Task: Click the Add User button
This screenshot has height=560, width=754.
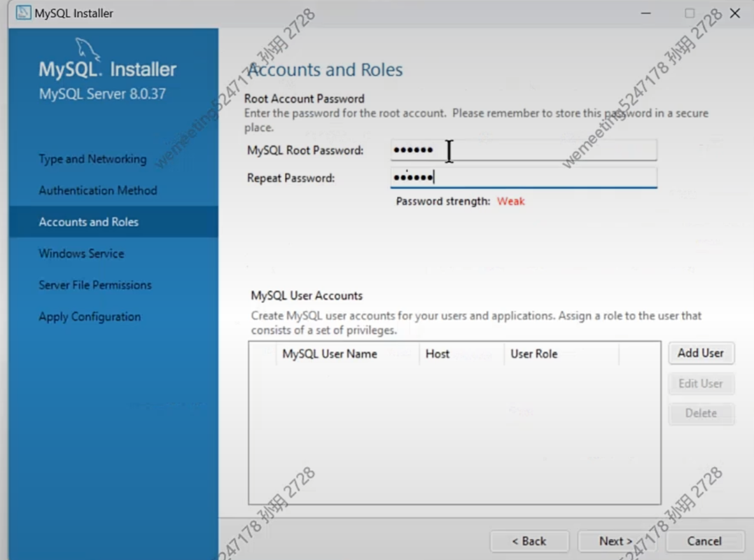Action: tap(701, 353)
